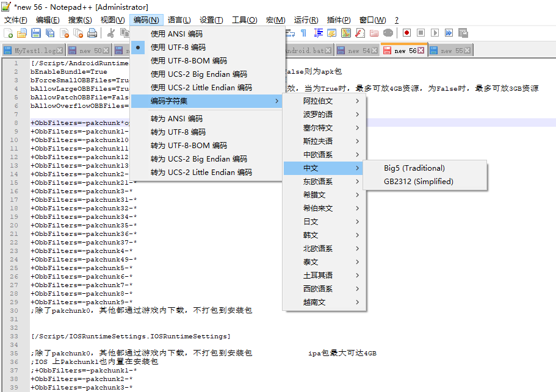Toggle the indent guide icon
This screenshot has height=392, width=556.
(318, 33)
